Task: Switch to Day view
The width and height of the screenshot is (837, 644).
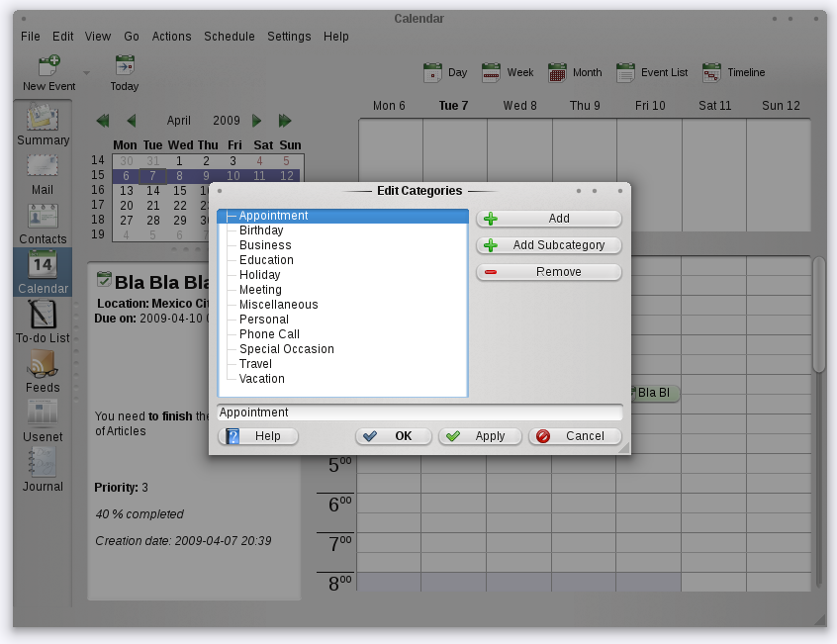Action: click(x=445, y=72)
